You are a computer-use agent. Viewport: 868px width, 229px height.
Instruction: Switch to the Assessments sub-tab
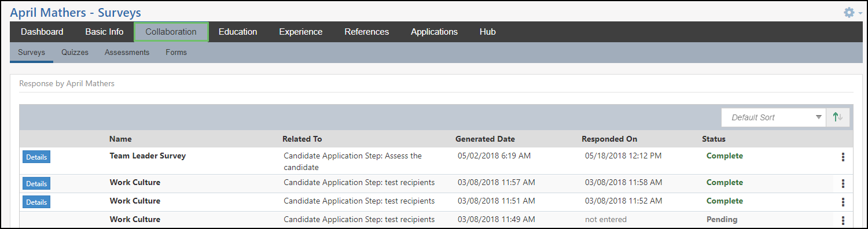click(x=127, y=52)
